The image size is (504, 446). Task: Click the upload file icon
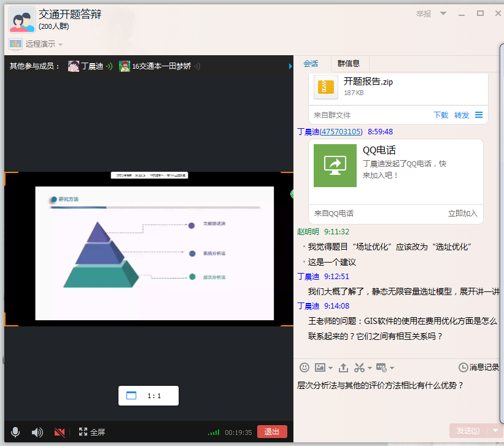[x=343, y=367]
